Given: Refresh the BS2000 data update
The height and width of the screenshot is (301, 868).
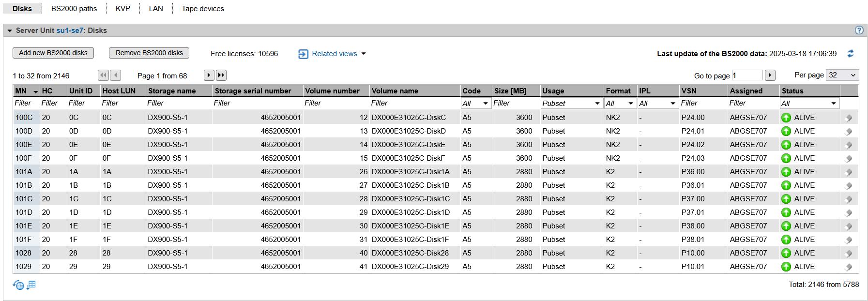Looking at the screenshot, I should click(x=850, y=54).
